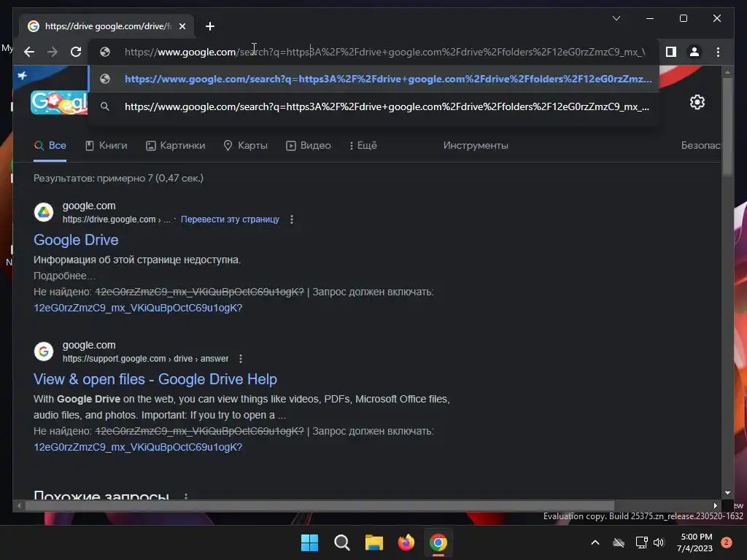Open options for Google Drive result

click(292, 219)
